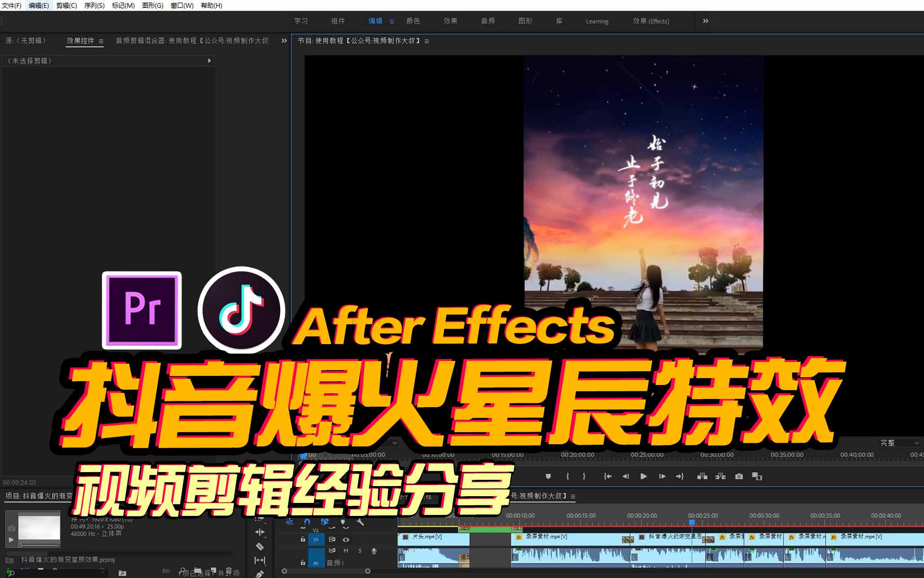
Task: Open the Window menu 窗口(W)
Action: (x=182, y=5)
